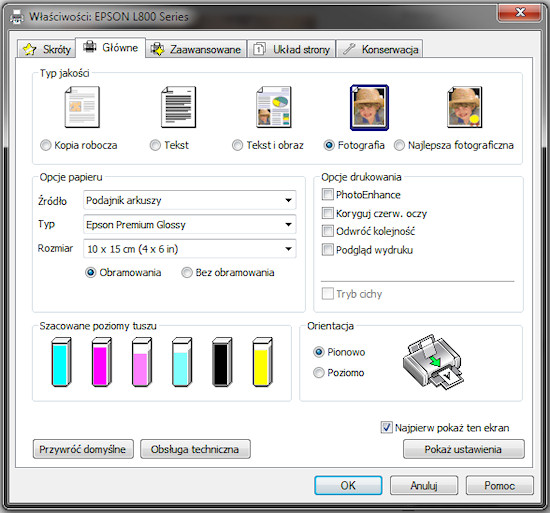Select the Fotografia radio button
Viewport: 550px width, 513px height.
tap(329, 145)
